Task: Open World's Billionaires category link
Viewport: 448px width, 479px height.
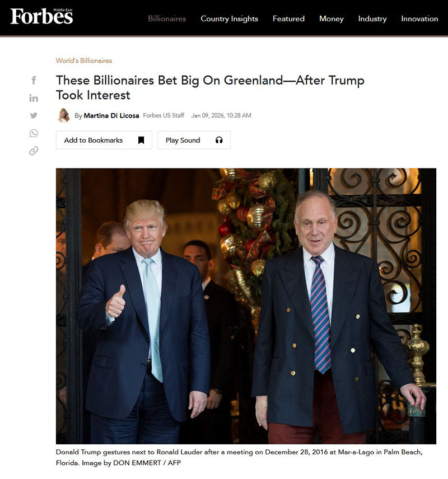Action: click(84, 60)
